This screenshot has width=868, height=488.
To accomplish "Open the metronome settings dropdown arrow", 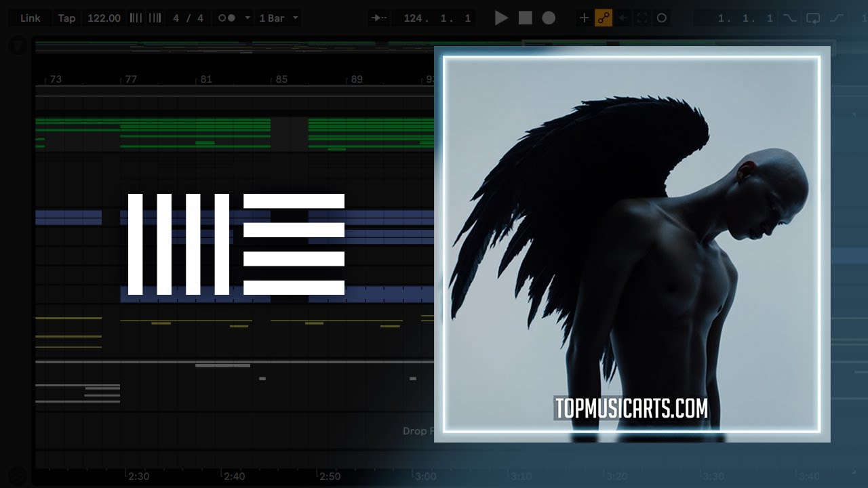I will (247, 18).
